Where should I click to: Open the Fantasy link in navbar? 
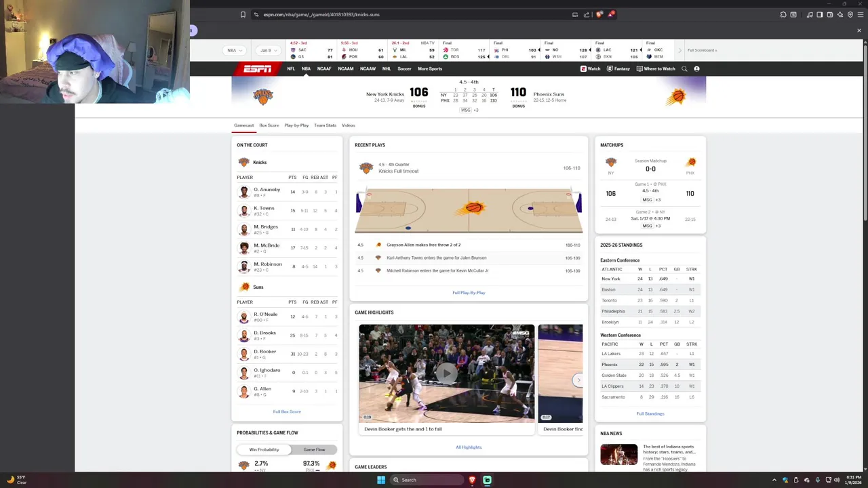pos(618,68)
